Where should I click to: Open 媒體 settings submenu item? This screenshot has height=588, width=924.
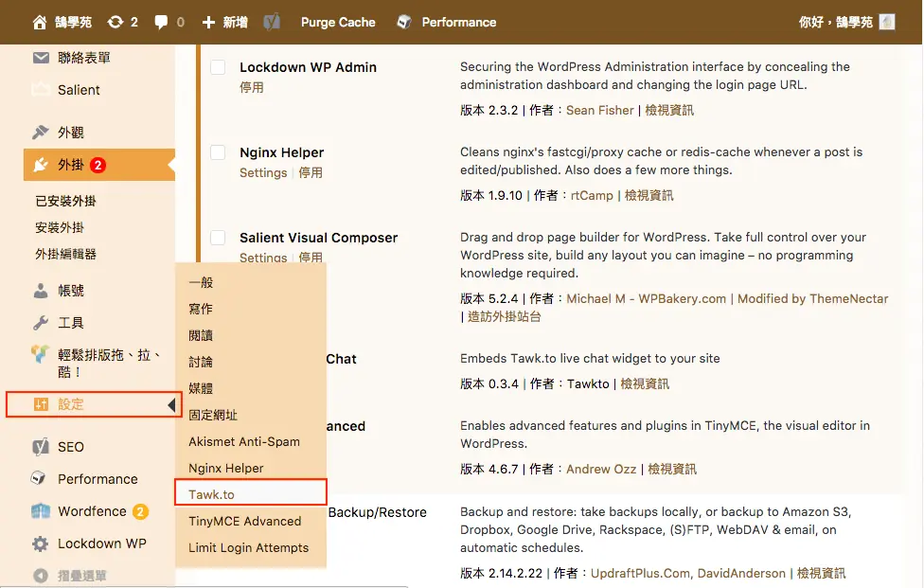click(201, 388)
